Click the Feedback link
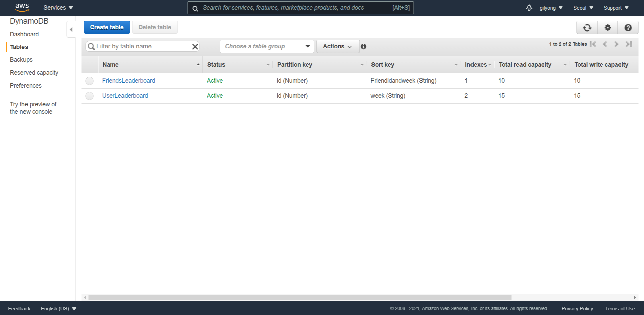The width and height of the screenshot is (644, 315). click(x=19, y=309)
